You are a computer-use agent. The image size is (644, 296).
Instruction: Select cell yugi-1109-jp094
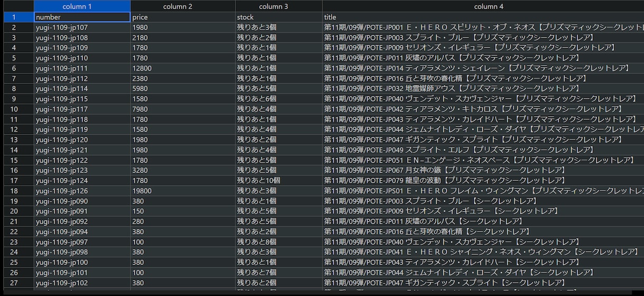tap(82, 232)
